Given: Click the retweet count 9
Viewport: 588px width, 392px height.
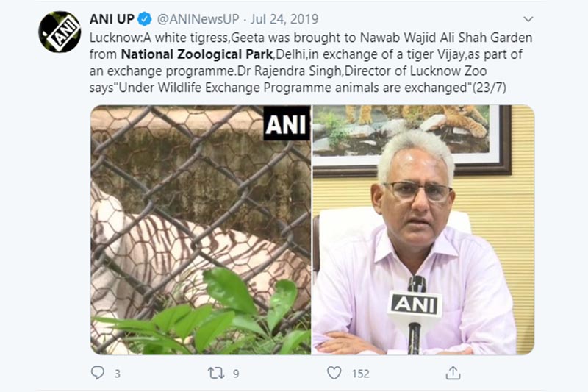Looking at the screenshot, I should click(x=236, y=374).
